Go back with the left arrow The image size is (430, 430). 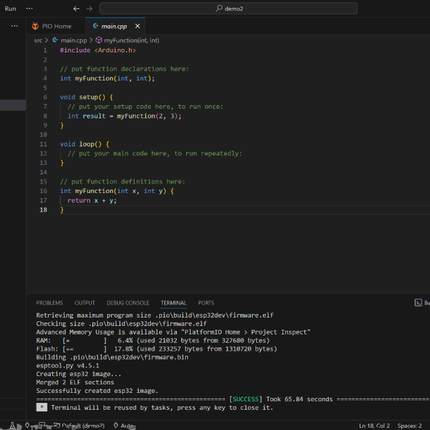point(76,9)
